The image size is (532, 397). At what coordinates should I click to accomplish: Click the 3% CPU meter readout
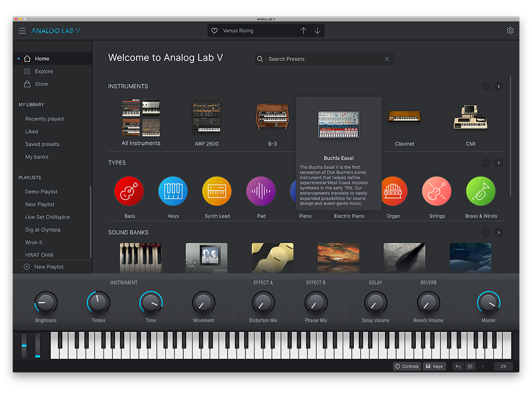point(503,366)
